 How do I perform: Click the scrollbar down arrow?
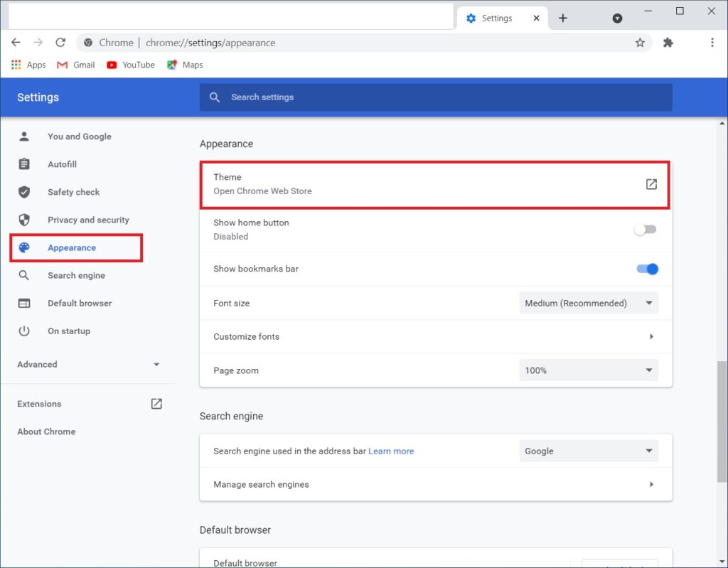pyautogui.click(x=722, y=562)
